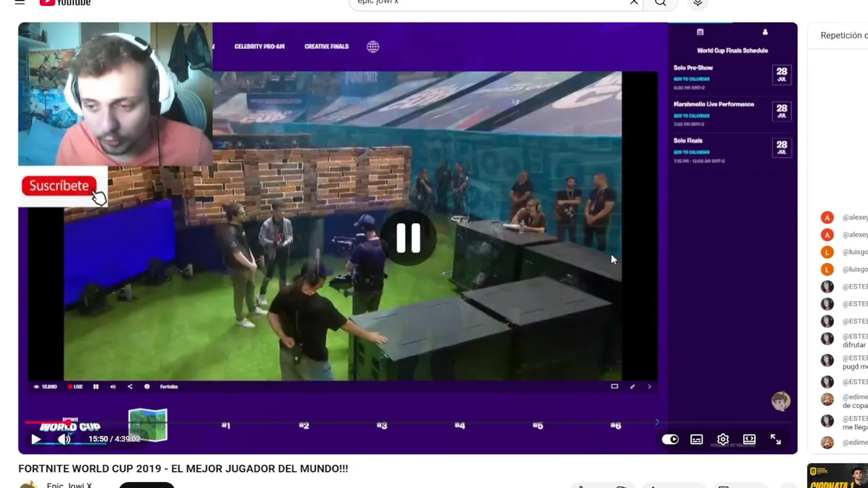This screenshot has height=488, width=868.
Task: Add Solo Pre-Show to calendar
Action: click(691, 79)
